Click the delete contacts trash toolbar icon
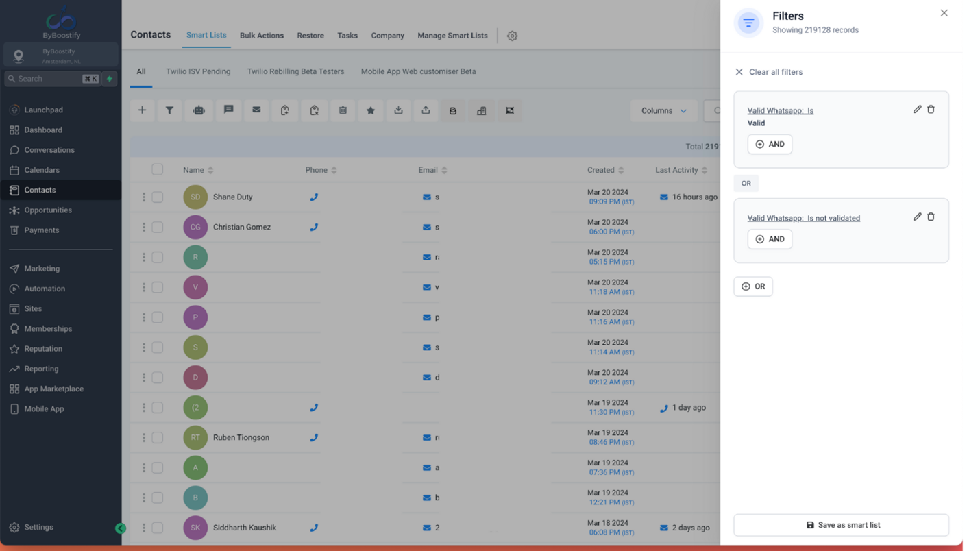Screen dimensions: 980x551 click(343, 110)
